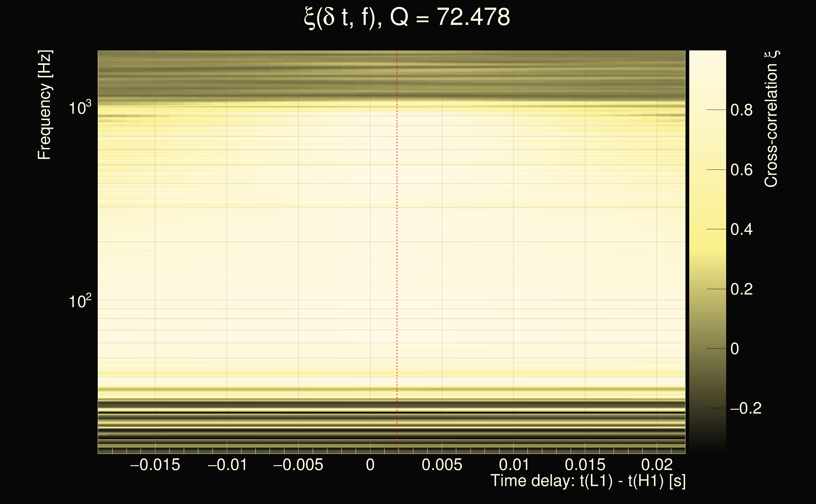Image resolution: width=816 pixels, height=504 pixels.
Task: Click the 0.6 tick on the colorbar
Action: [x=741, y=170]
